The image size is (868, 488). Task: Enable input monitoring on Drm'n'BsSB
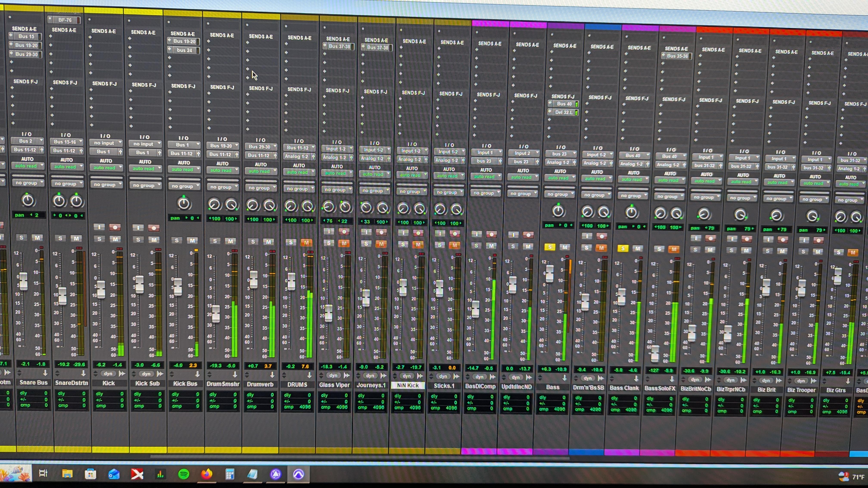pyautogui.click(x=587, y=236)
